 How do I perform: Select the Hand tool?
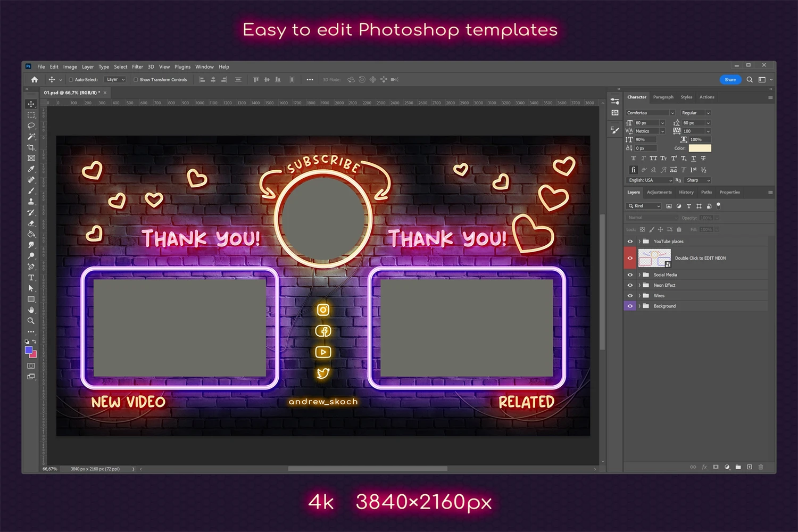(31, 310)
